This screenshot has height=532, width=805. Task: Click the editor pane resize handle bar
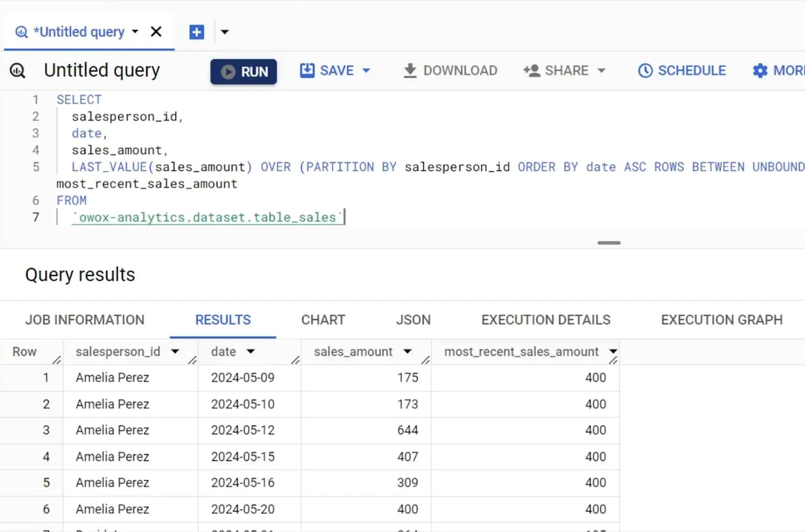(609, 243)
